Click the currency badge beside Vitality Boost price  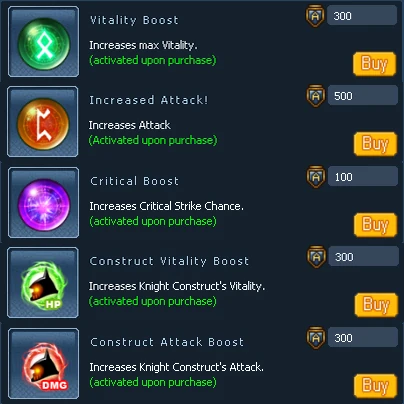[x=315, y=16]
